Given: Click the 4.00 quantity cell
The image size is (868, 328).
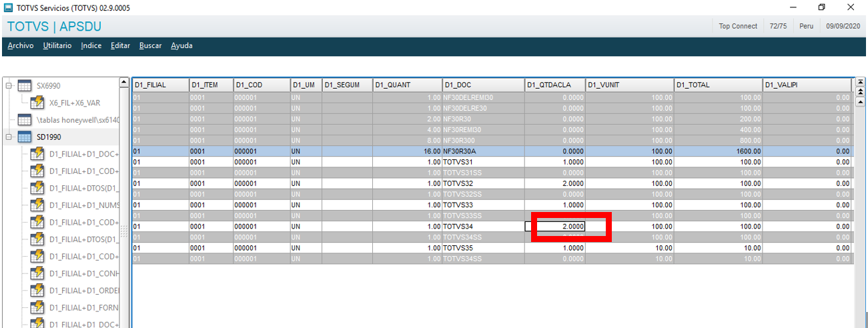Looking at the screenshot, I should click(407, 129).
